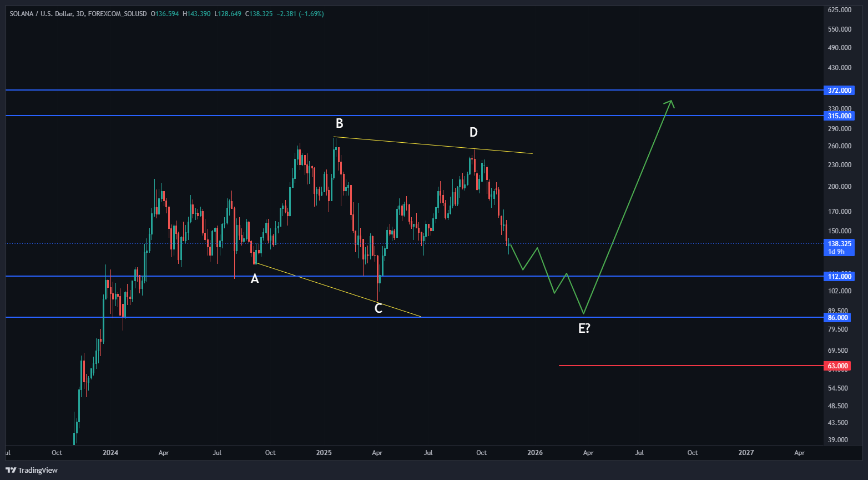Select the wave label B
This screenshot has height=480, width=868.
(339, 123)
